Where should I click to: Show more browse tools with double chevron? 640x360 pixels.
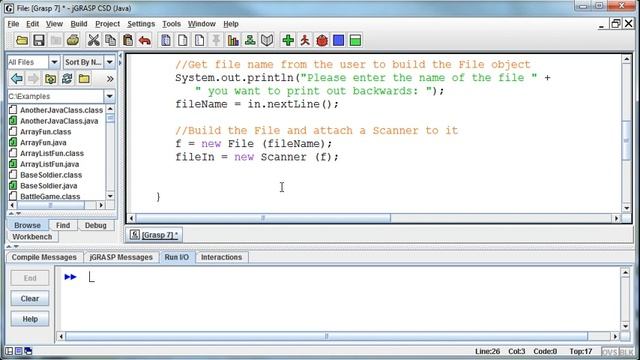coord(110,79)
